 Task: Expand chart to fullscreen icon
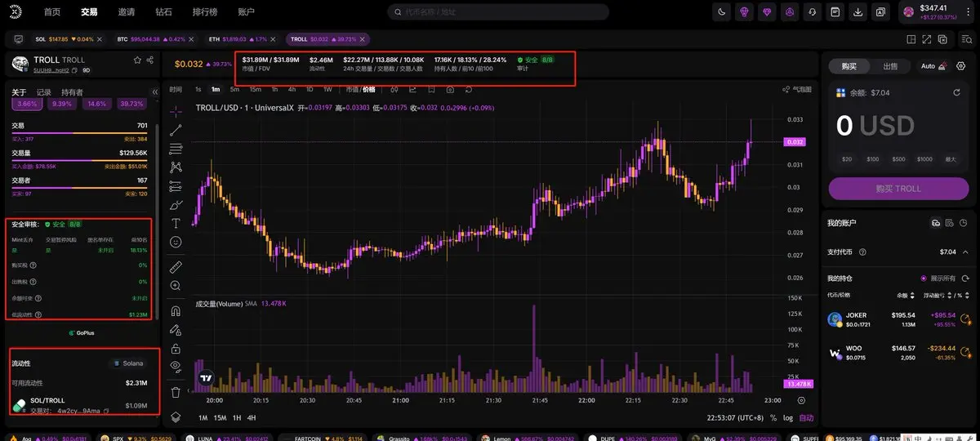pos(927,38)
